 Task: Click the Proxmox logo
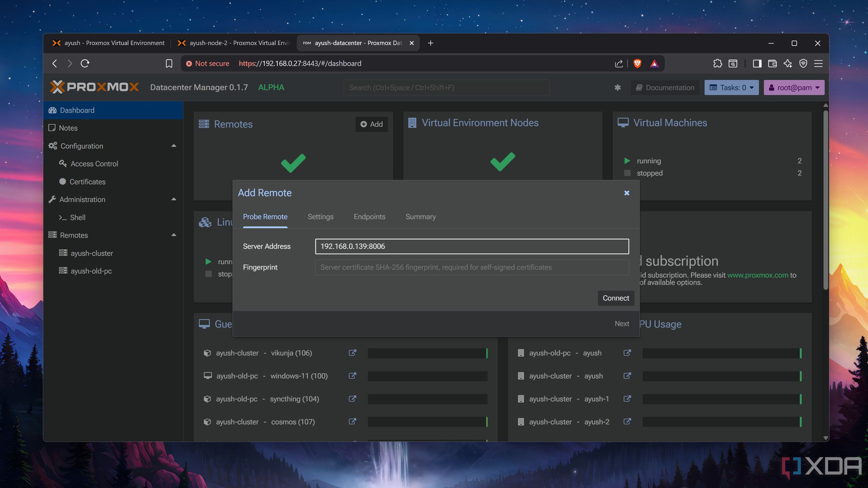tap(94, 87)
